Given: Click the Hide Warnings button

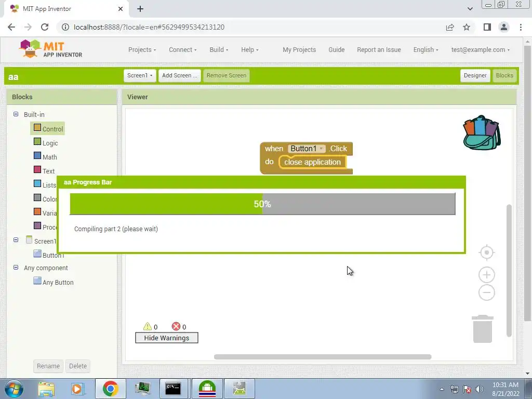Looking at the screenshot, I should pos(167,338).
